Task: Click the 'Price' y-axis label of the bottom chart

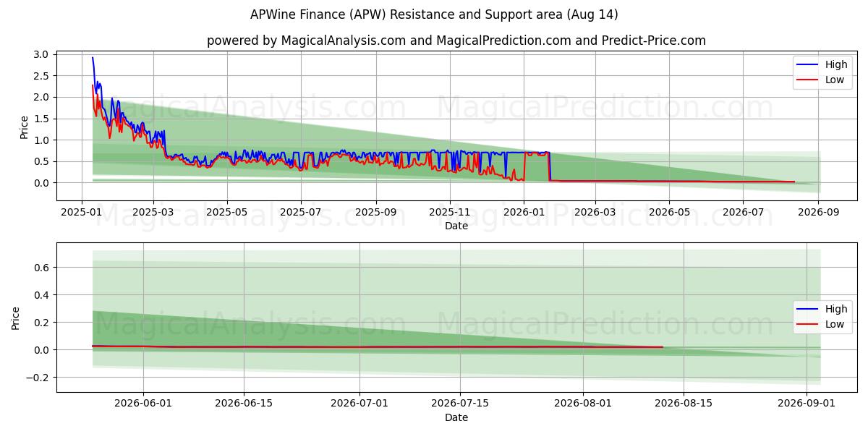Action: 16,318
